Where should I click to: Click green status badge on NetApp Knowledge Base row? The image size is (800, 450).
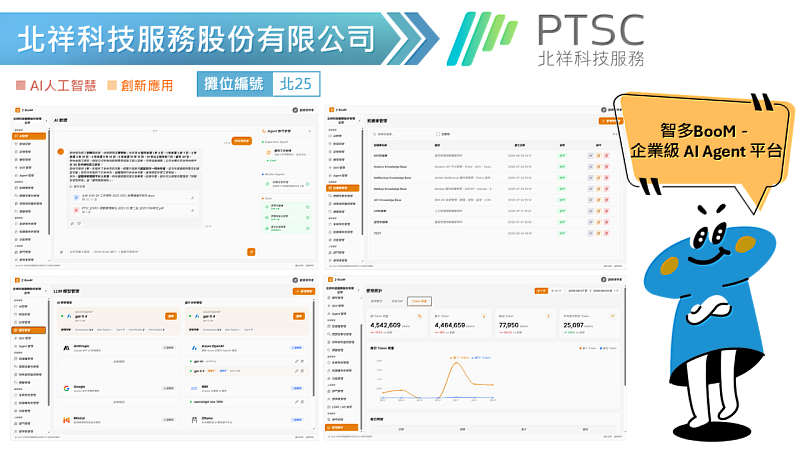[562, 189]
